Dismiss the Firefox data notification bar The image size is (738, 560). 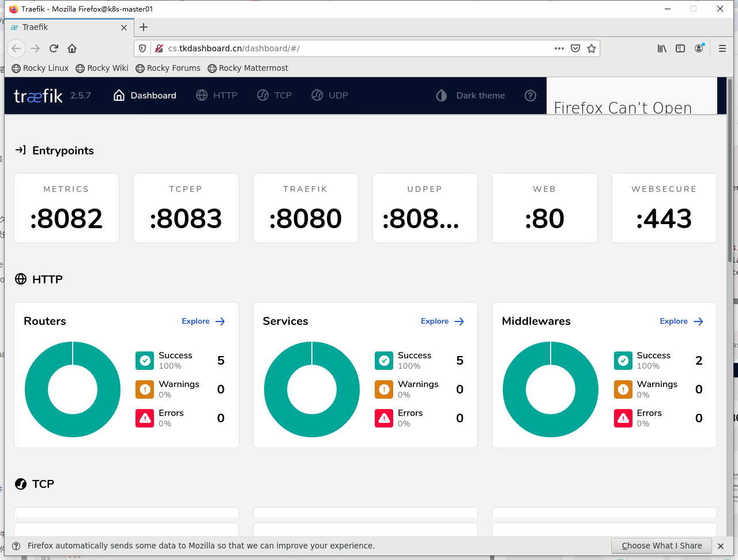click(721, 546)
